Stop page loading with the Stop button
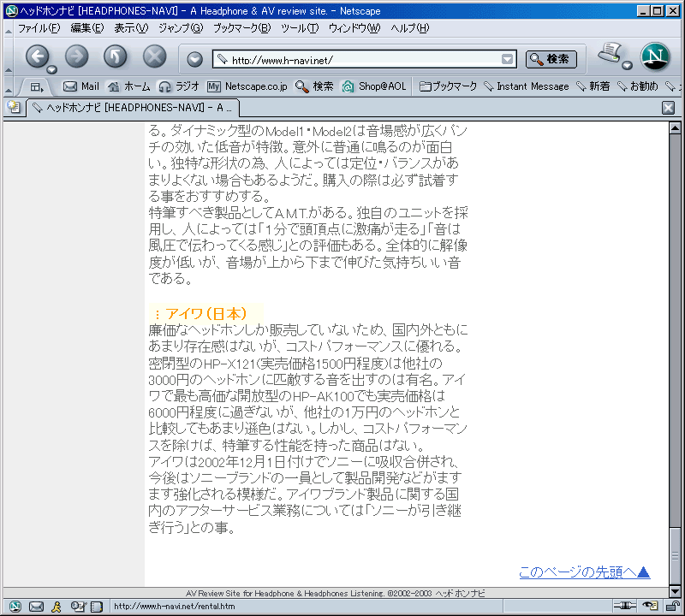The height and width of the screenshot is (616, 685). (x=155, y=56)
